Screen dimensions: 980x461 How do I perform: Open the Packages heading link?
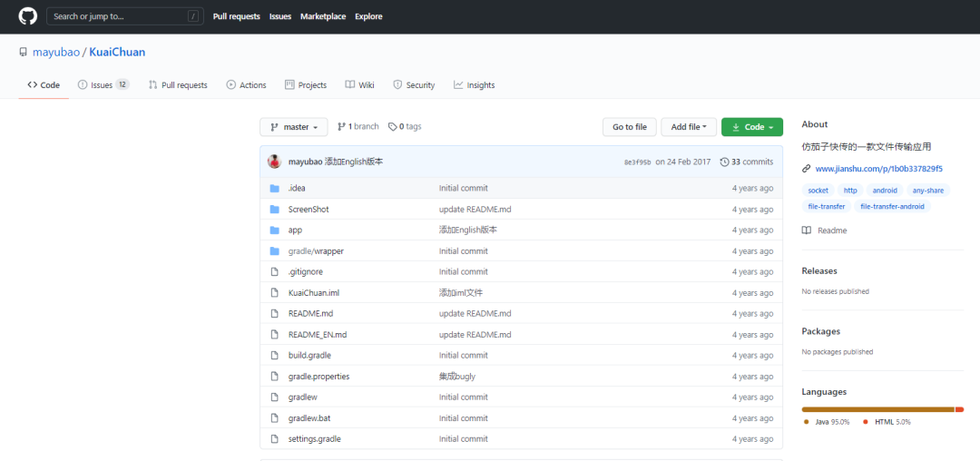click(820, 331)
